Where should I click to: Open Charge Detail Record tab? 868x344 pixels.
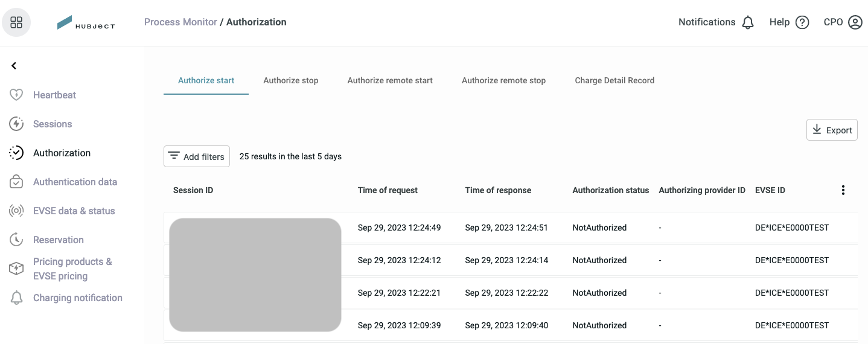click(x=614, y=80)
